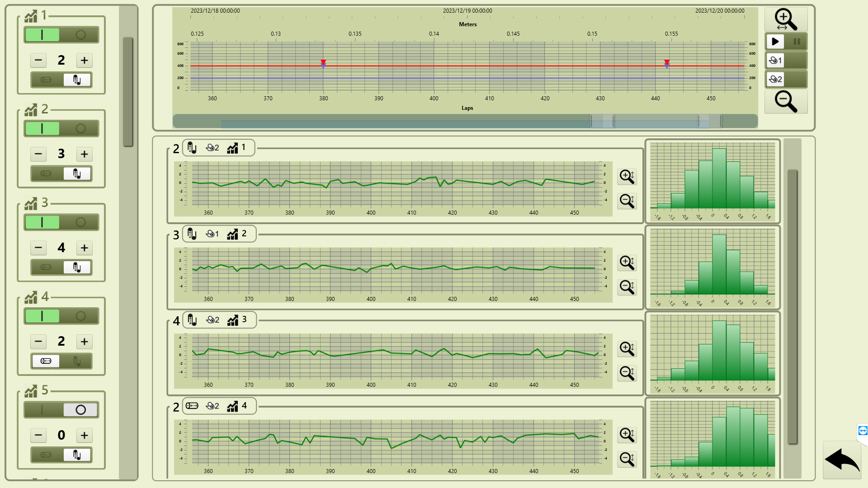
Task: Click the horizontal zoom-in magnifier icon
Action: point(786,19)
